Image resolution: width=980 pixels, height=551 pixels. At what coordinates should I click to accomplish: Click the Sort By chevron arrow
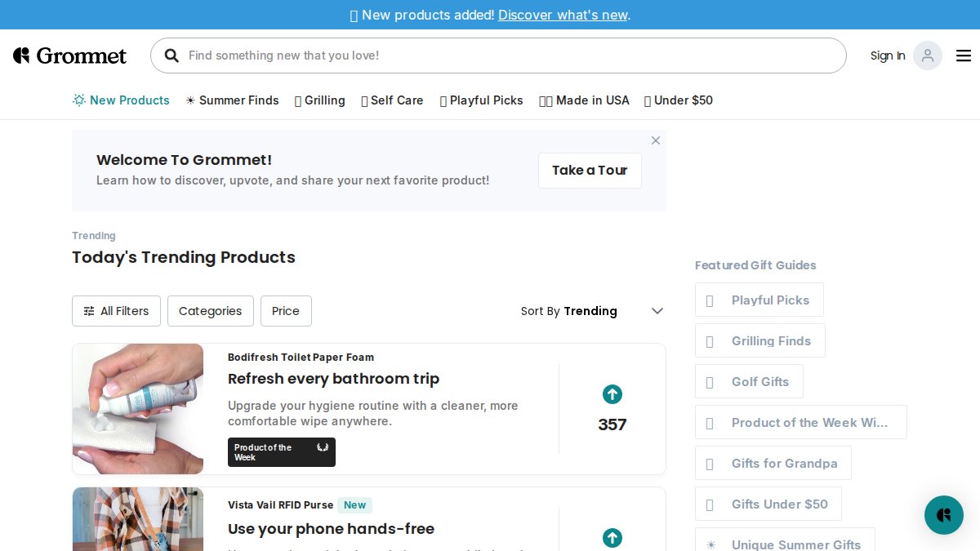[657, 311]
